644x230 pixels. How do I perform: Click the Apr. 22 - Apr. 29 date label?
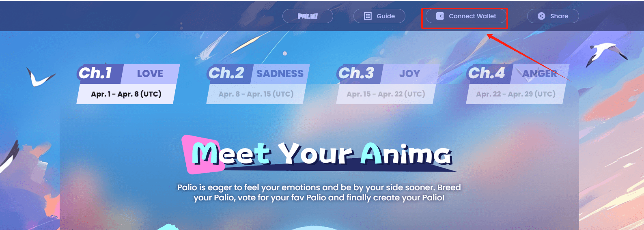[x=516, y=94]
